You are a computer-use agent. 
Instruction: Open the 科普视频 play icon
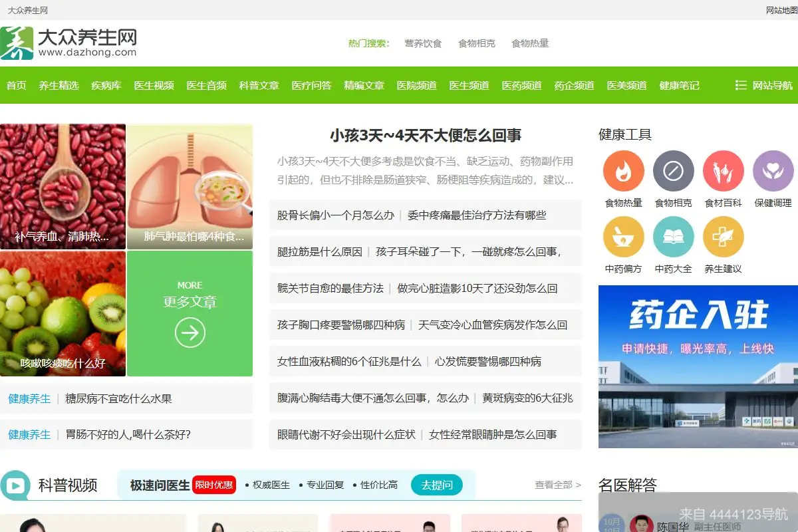15,485
